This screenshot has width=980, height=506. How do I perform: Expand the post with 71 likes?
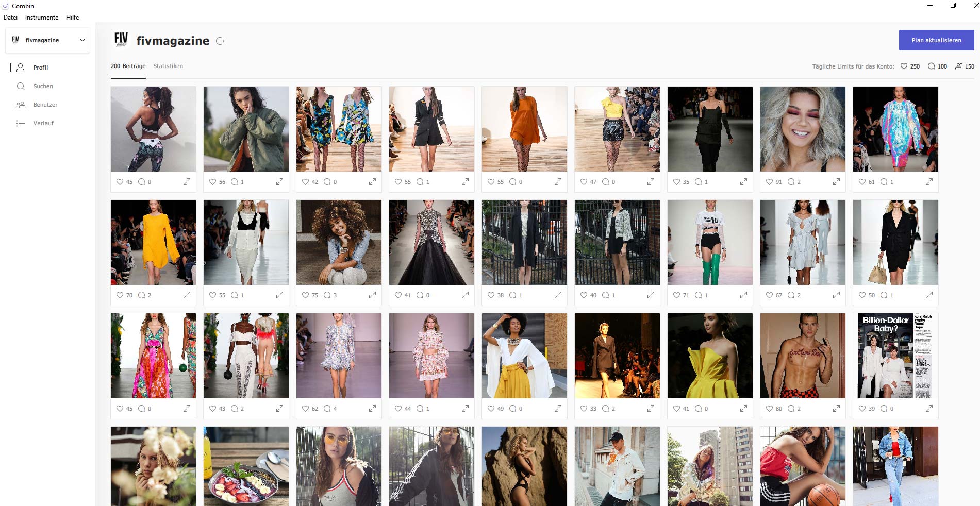point(743,295)
